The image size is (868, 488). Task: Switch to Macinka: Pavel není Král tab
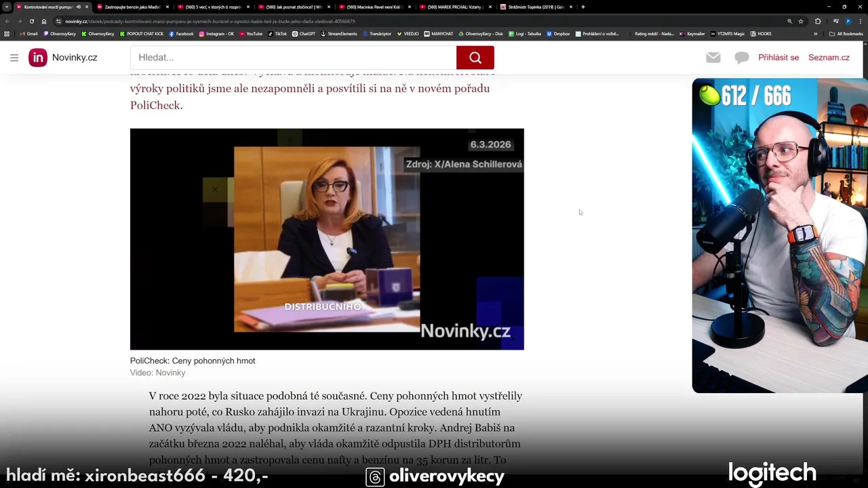[374, 7]
